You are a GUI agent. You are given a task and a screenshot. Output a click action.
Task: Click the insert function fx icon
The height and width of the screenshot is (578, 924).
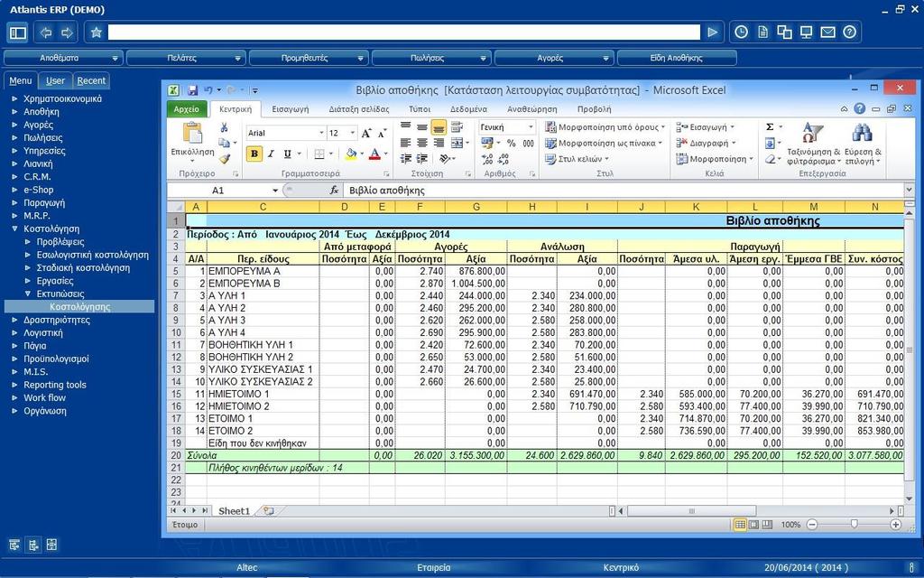[334, 190]
